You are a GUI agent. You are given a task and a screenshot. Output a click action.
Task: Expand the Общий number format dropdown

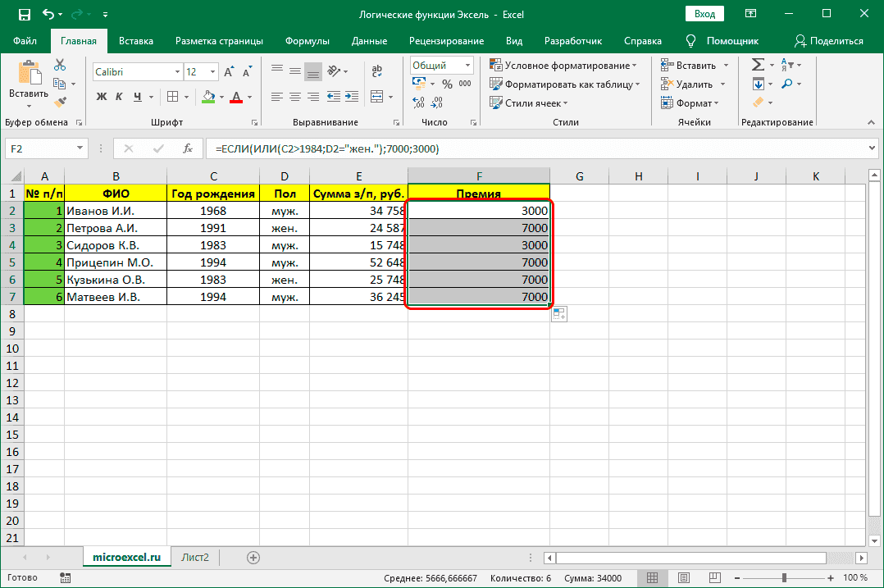click(x=467, y=66)
